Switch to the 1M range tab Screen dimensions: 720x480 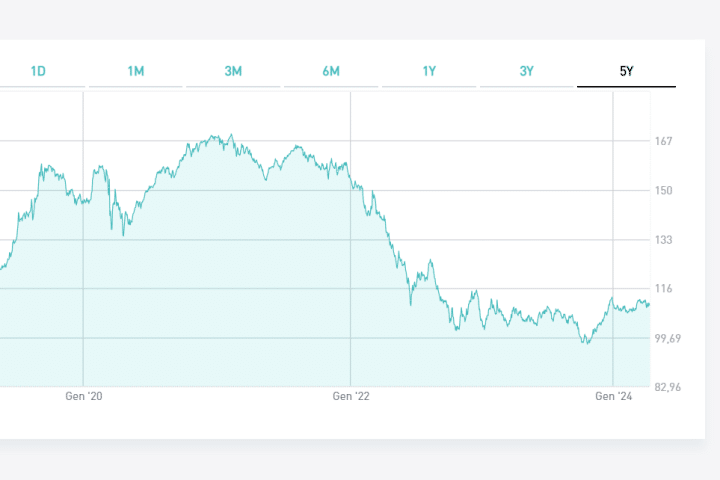136,71
